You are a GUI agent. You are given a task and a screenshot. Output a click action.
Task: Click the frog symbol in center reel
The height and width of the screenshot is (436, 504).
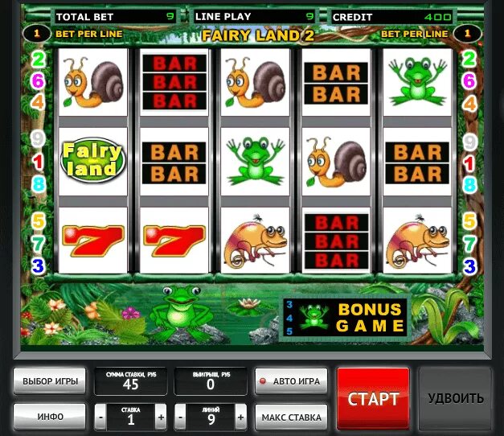click(256, 161)
